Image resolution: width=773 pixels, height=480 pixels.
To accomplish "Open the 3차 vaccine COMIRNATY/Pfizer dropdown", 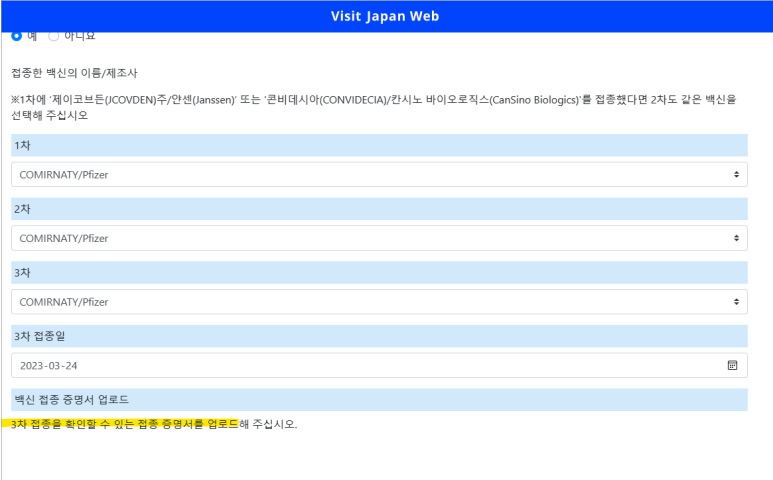I will point(379,302).
